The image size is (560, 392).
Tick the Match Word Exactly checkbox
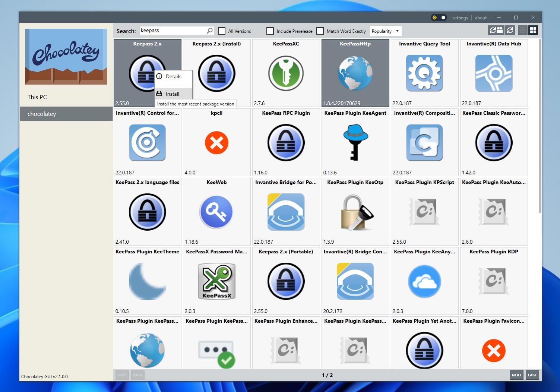pyautogui.click(x=320, y=31)
